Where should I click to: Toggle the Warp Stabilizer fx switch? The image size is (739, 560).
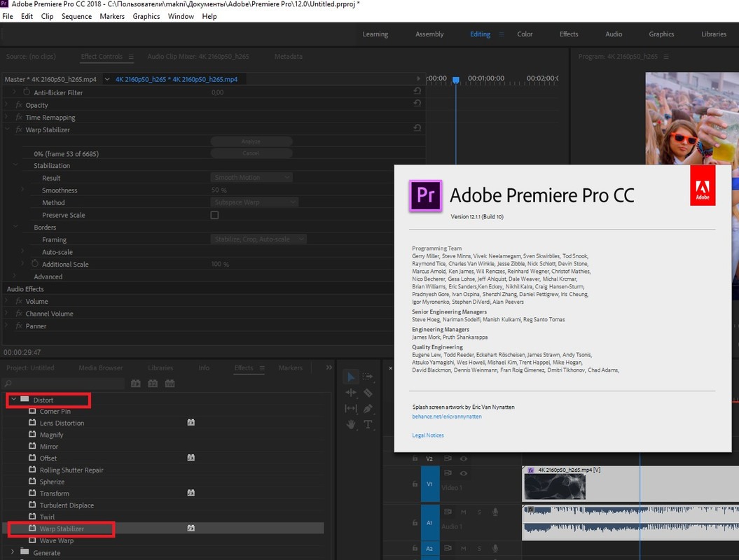[x=19, y=129]
